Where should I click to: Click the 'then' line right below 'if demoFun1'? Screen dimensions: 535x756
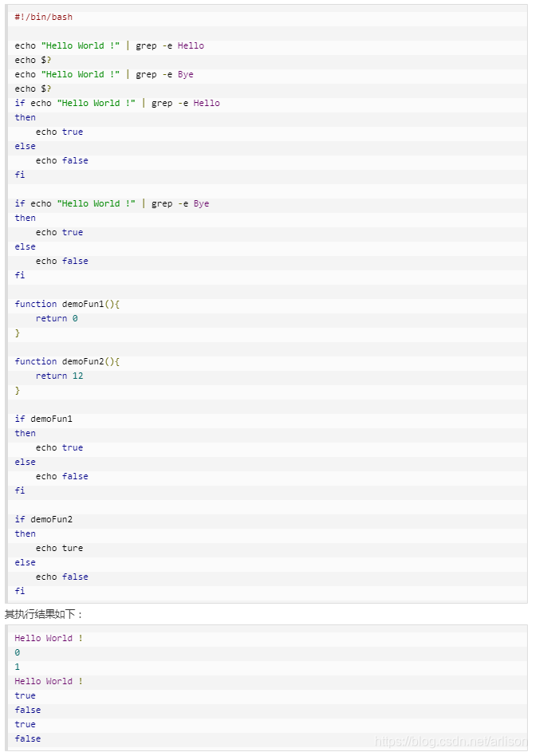[x=25, y=434]
